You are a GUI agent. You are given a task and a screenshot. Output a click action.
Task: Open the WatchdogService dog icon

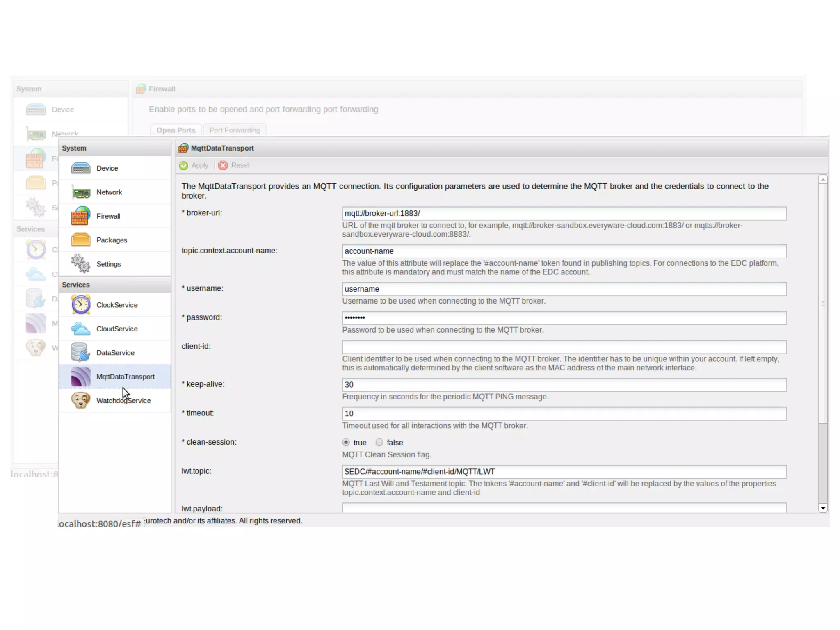(x=80, y=400)
